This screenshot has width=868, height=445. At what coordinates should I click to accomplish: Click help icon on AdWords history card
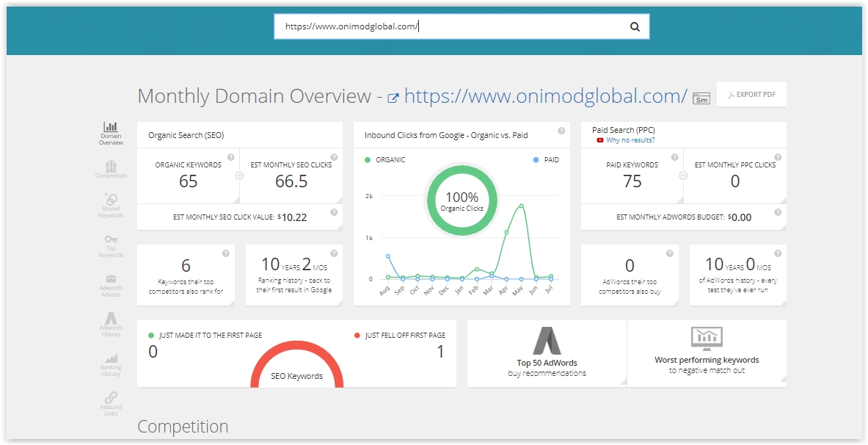(778, 253)
